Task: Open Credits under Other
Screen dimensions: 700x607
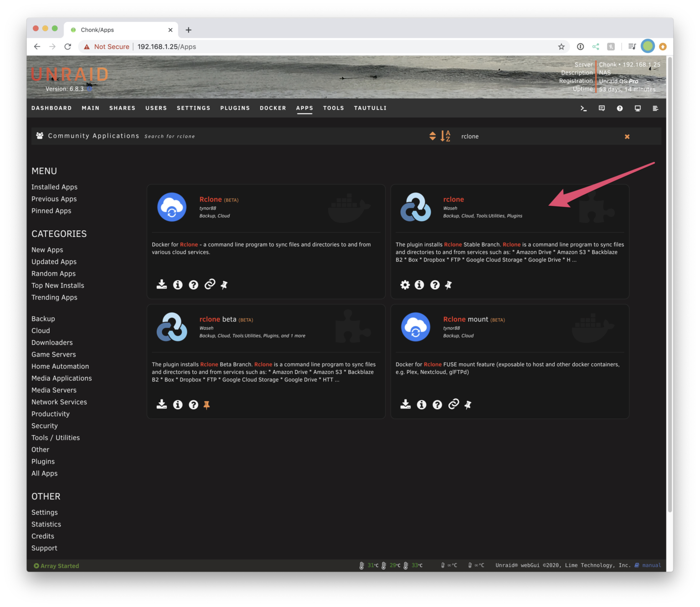Action: click(x=42, y=536)
